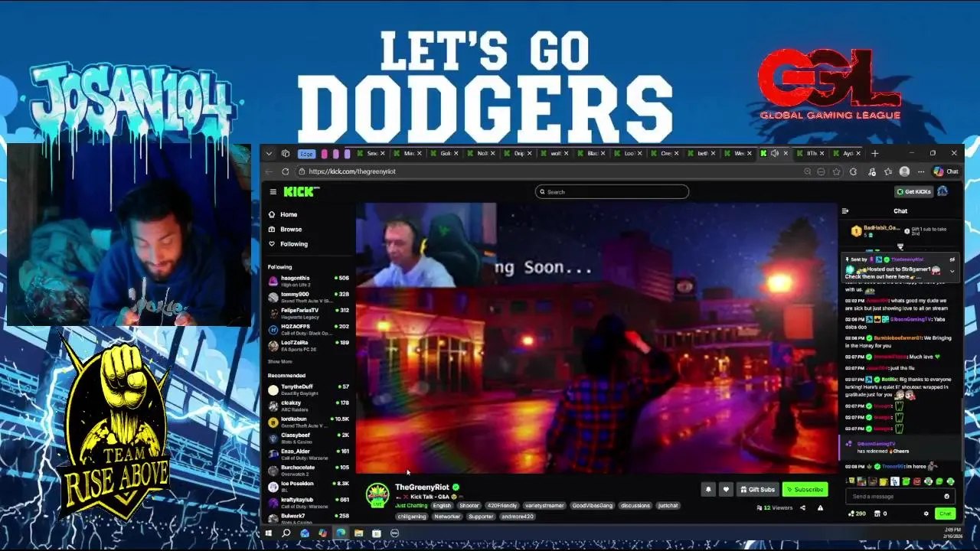Click the Edge profile avatar icon

tap(904, 171)
